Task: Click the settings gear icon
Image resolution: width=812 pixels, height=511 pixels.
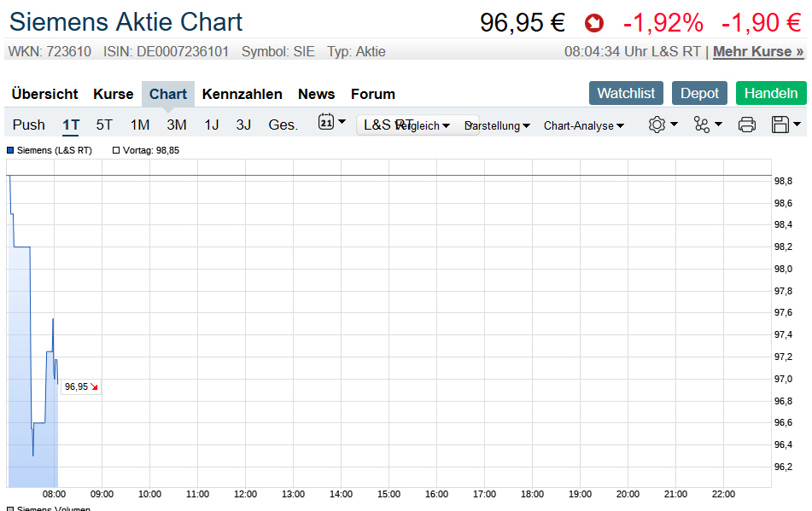Action: pyautogui.click(x=657, y=125)
